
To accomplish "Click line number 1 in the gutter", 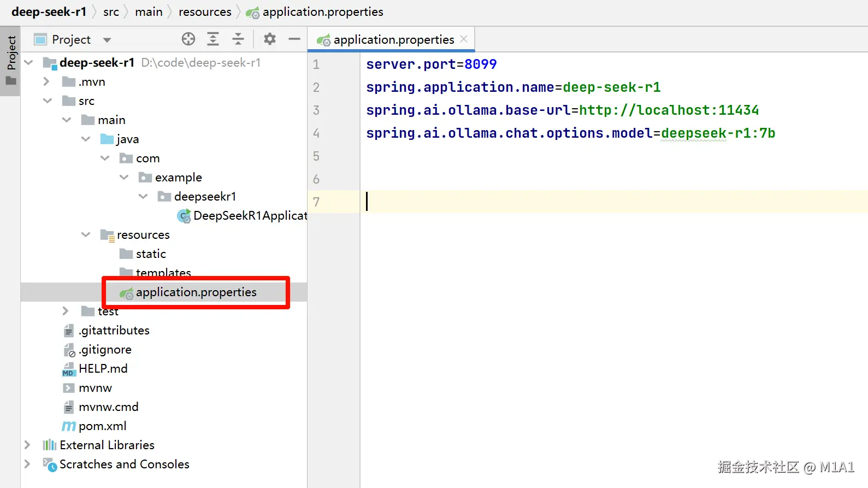I will (316, 64).
